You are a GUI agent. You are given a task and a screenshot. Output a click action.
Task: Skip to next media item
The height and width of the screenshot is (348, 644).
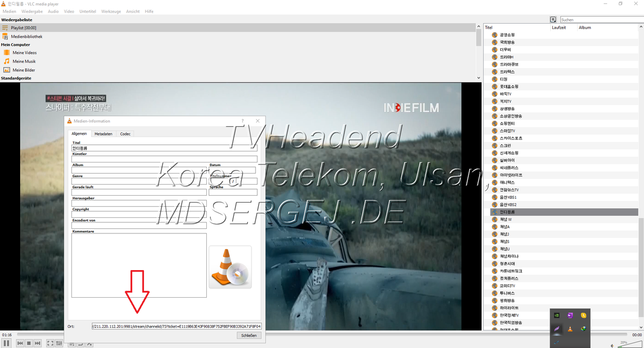pyautogui.click(x=37, y=343)
